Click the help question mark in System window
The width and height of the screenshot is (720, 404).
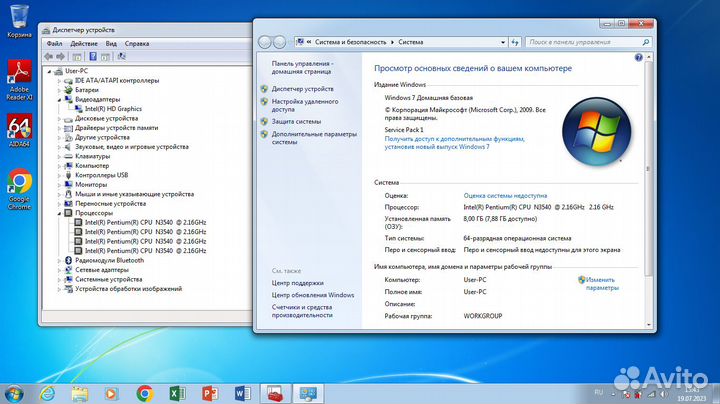638,57
